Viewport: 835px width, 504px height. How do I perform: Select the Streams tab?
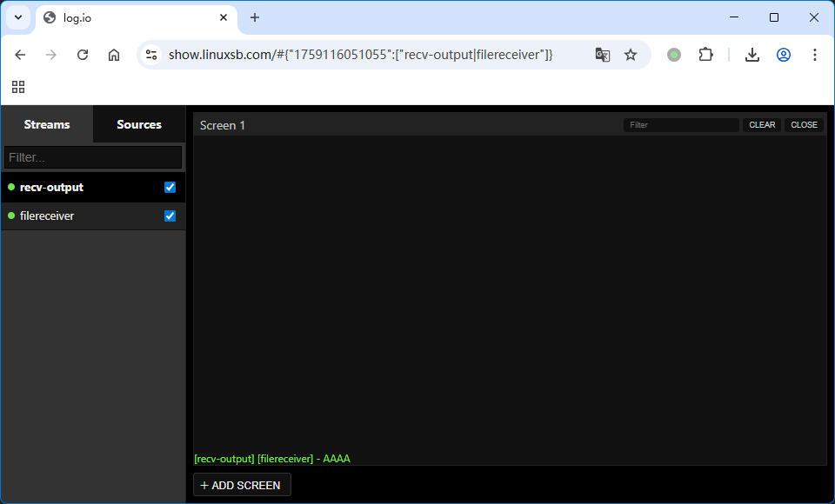(47, 124)
